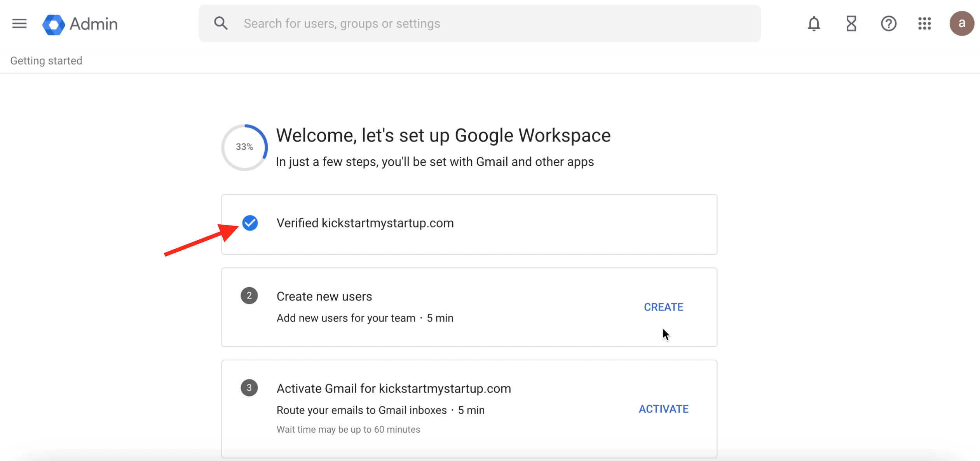Open the help question mark icon

pyautogui.click(x=888, y=24)
